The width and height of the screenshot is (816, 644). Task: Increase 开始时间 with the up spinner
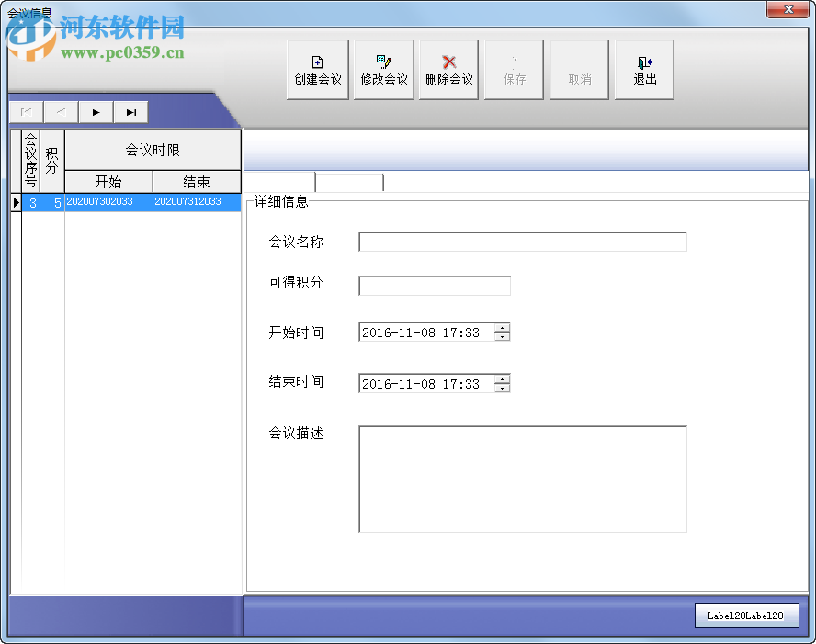(x=503, y=327)
